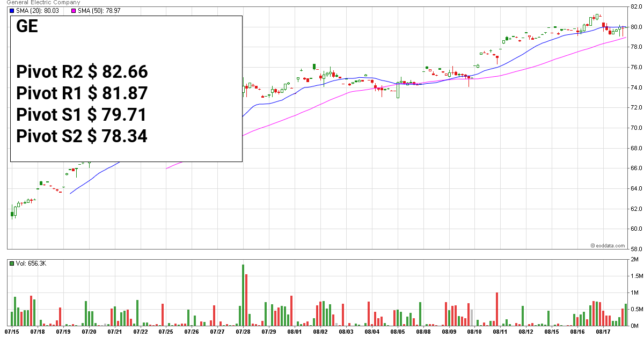This screenshot has height=337, width=644.
Task: Click the 08/03 date axis label
Action: [346, 332]
